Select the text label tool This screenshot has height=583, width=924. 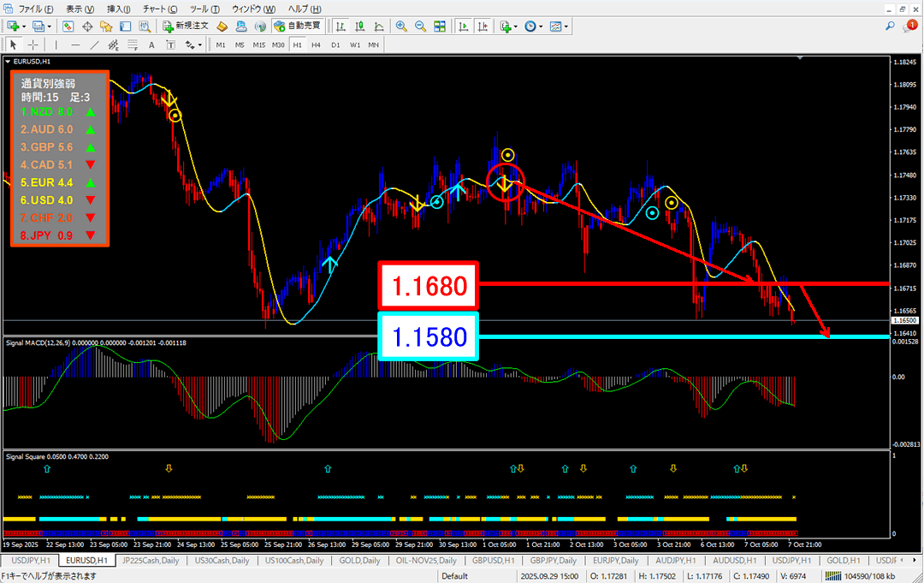coord(151,45)
